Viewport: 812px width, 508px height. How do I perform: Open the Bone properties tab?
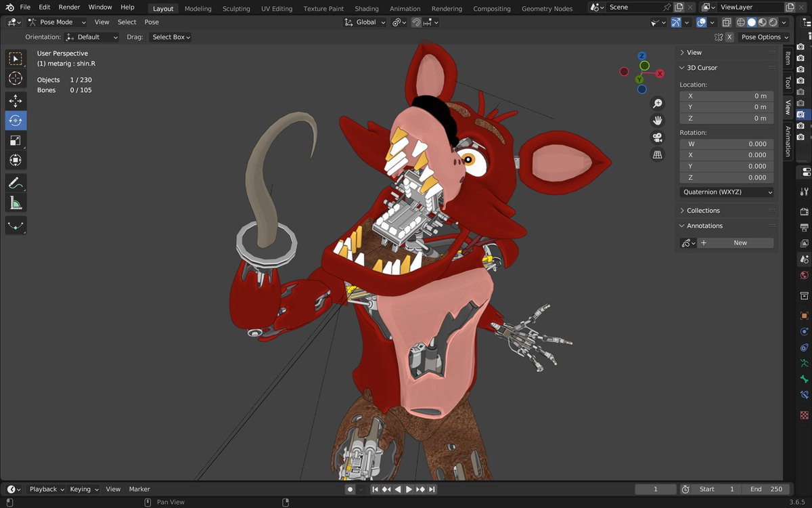point(805,379)
